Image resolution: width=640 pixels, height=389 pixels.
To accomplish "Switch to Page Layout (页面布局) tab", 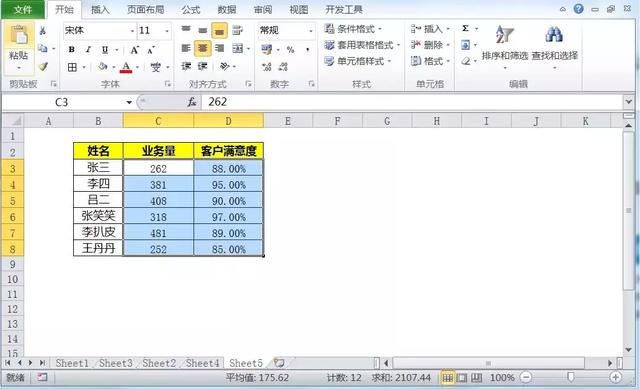I will click(x=146, y=9).
